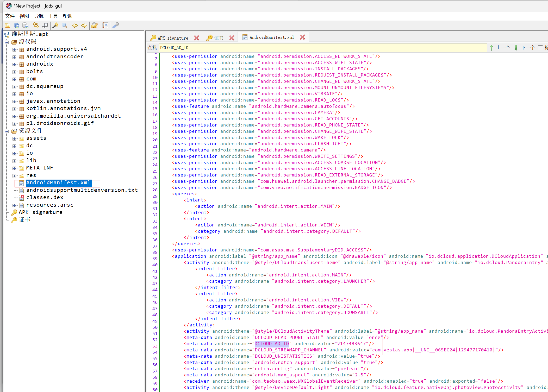Click the key icon beside 证书 in tree
548x392 pixels.
tap(14, 220)
